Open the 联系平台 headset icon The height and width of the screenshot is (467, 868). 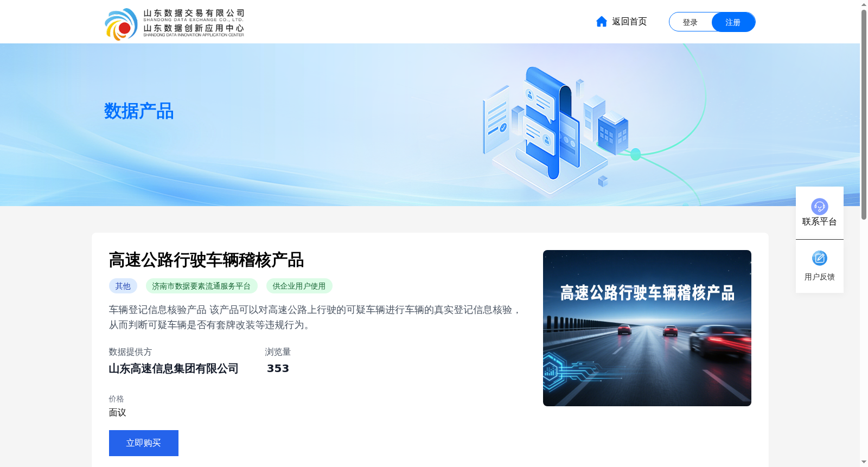819,206
